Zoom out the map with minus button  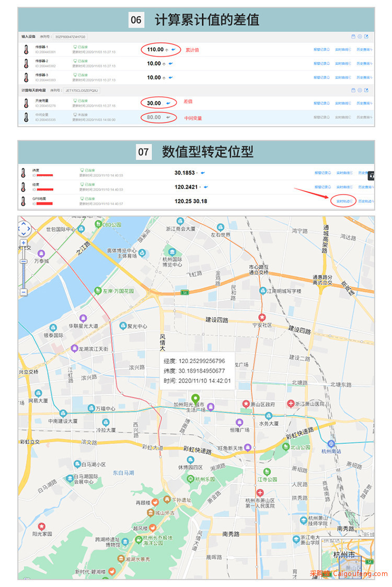point(24,292)
